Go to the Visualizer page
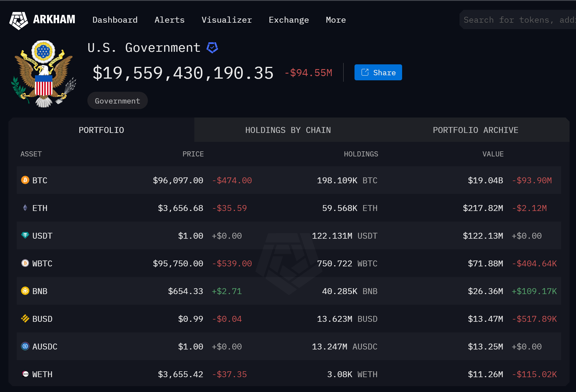The image size is (576, 392). coord(227,20)
